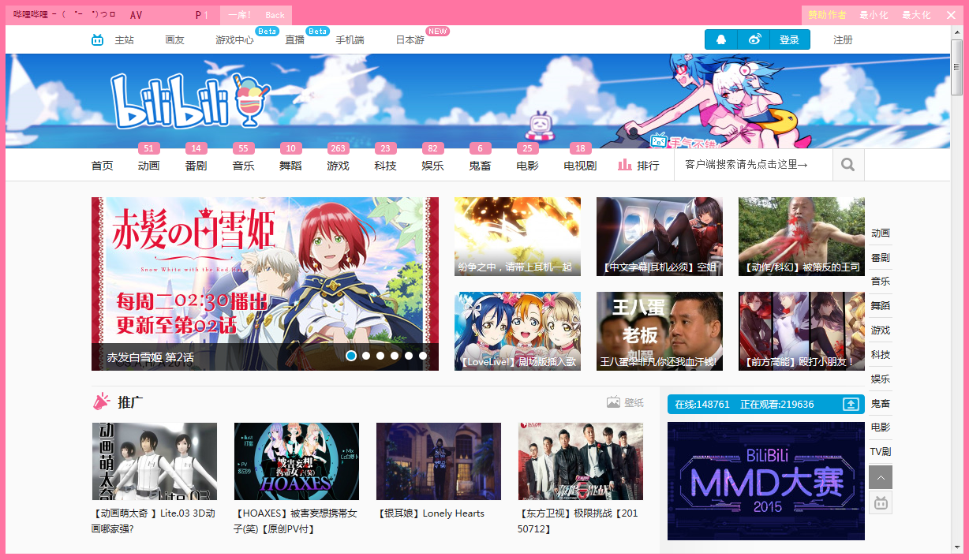This screenshot has width=969, height=560.
Task: Go to 画友 in top bar
Action: 174,40
